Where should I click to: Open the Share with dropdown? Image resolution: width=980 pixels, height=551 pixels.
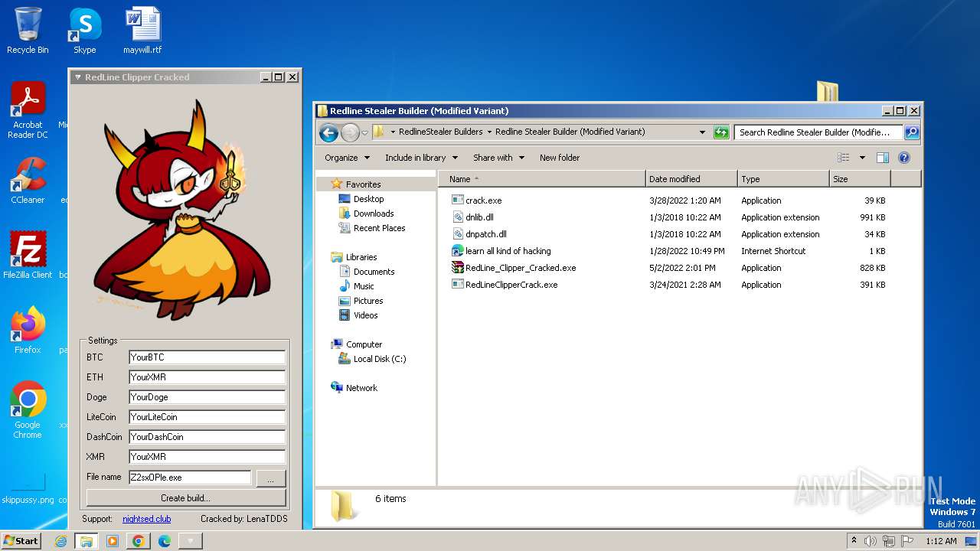click(x=498, y=158)
